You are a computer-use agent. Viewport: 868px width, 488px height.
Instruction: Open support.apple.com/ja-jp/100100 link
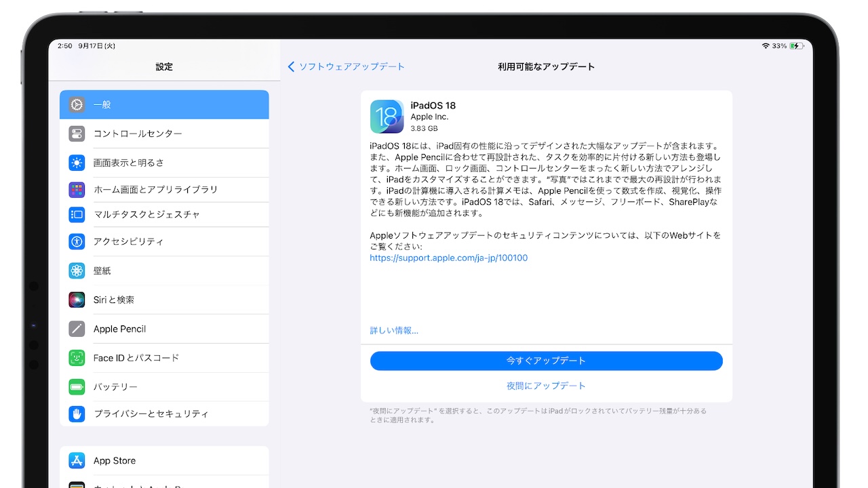tap(448, 258)
